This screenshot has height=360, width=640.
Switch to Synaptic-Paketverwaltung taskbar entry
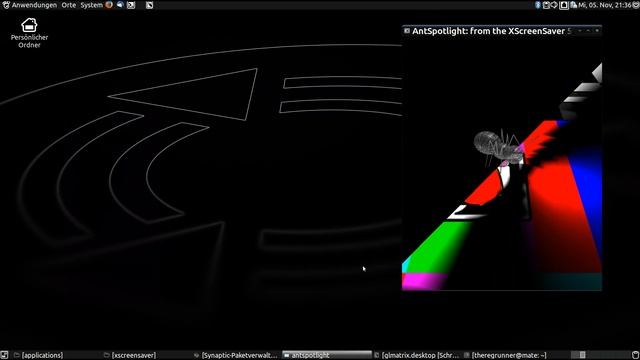click(236, 355)
